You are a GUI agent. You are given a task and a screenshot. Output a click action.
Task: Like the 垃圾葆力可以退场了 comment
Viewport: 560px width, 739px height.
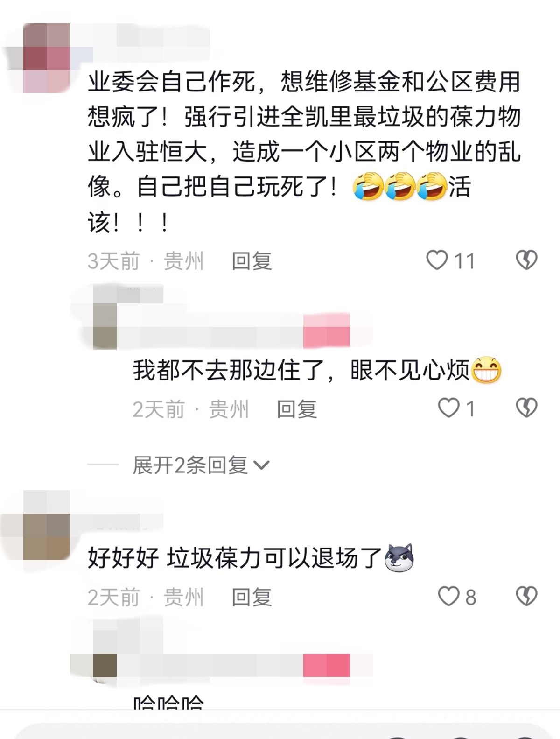[x=448, y=596]
